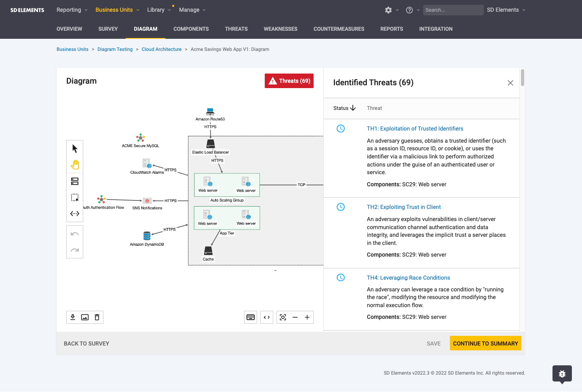Click the TH4 status clock icon
The image size is (582, 392).
[341, 278]
